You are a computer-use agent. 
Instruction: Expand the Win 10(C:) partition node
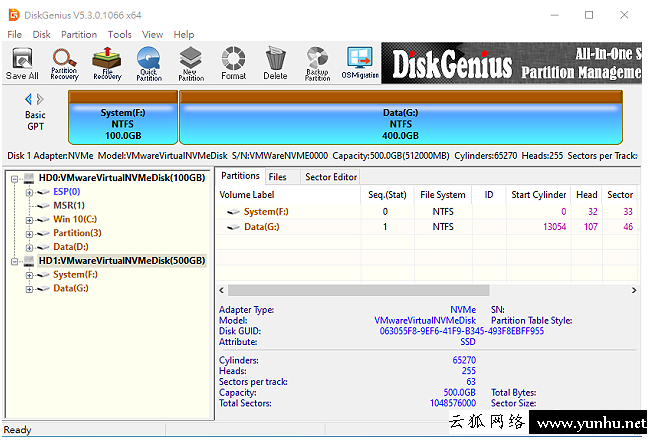click(29, 220)
